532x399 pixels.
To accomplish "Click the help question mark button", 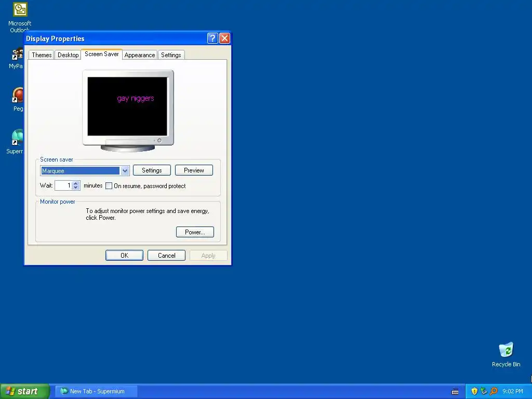I will (212, 38).
